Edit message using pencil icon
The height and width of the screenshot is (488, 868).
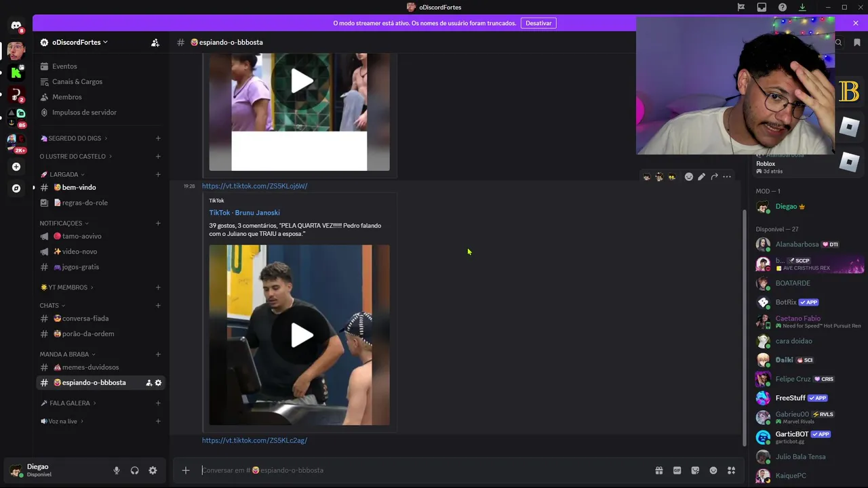click(701, 177)
